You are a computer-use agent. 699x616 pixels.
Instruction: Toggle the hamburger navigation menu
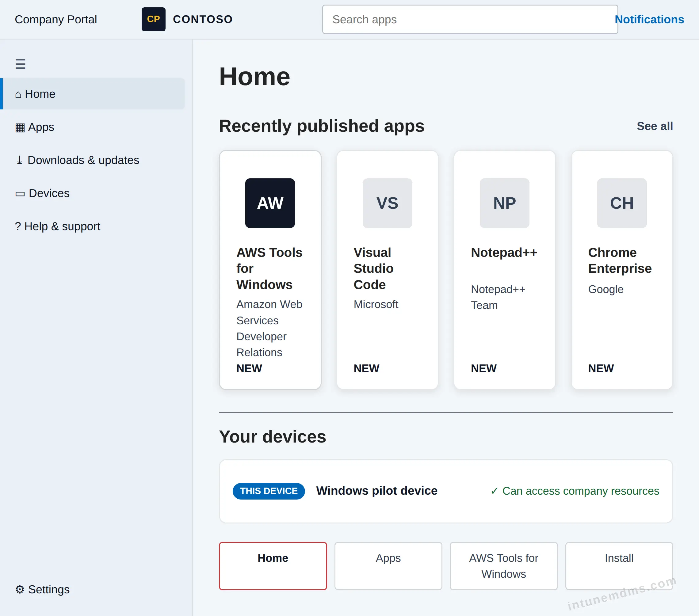[20, 64]
